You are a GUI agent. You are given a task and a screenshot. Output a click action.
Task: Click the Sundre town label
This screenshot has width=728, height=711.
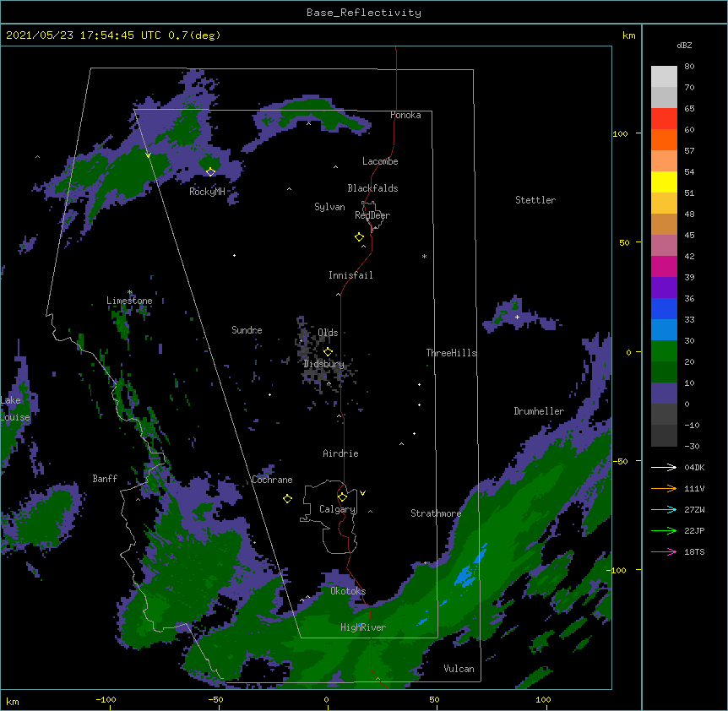247,330
